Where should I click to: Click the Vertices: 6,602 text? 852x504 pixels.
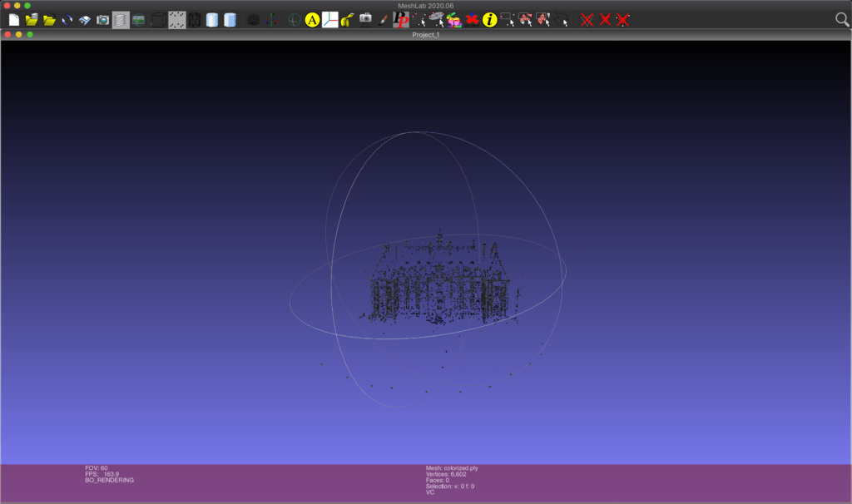446,474
